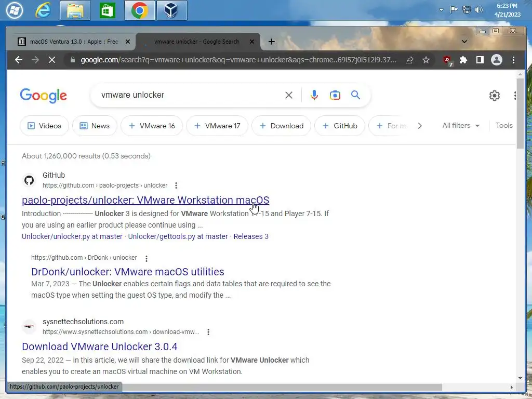Search by image camera icon
532x399 pixels.
tap(335, 95)
